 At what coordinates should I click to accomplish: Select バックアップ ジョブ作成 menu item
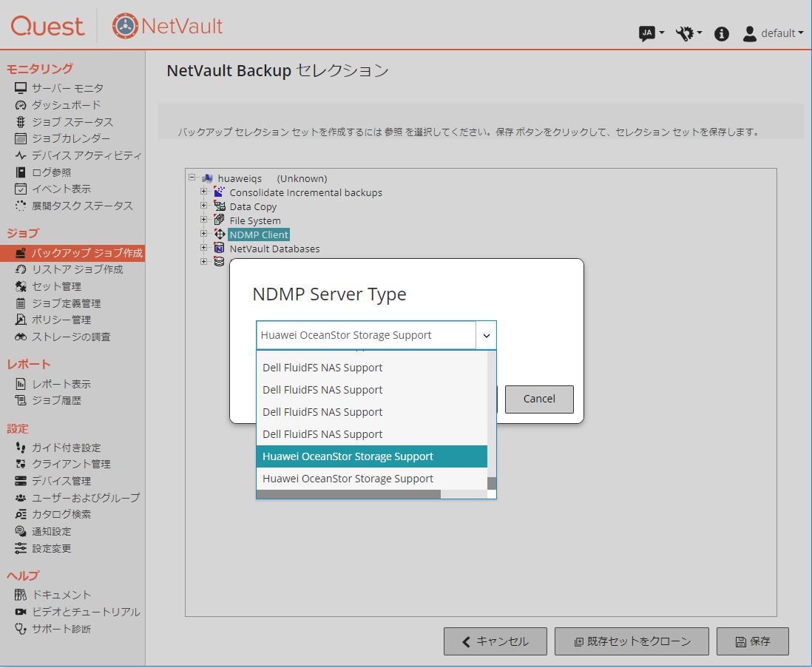point(72,253)
